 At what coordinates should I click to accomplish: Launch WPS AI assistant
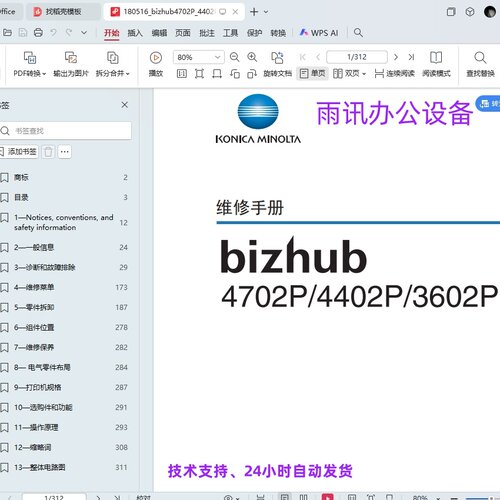click(319, 33)
